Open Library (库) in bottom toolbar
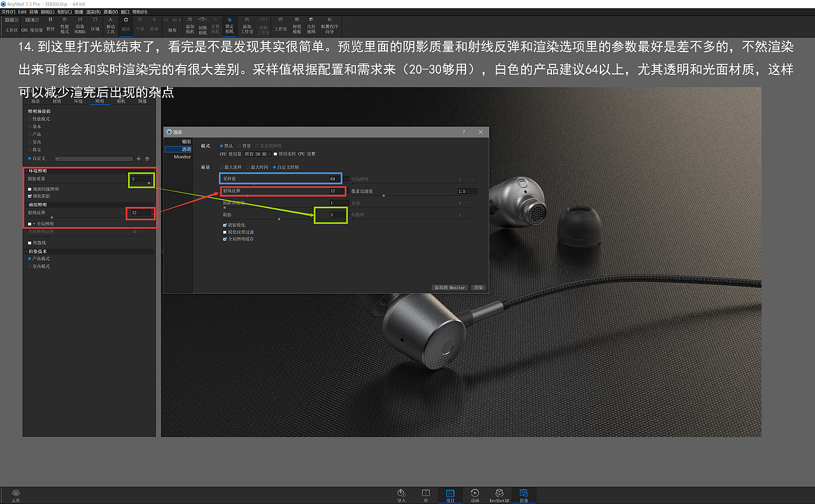Screen dimensions: 815x504 tap(425, 496)
